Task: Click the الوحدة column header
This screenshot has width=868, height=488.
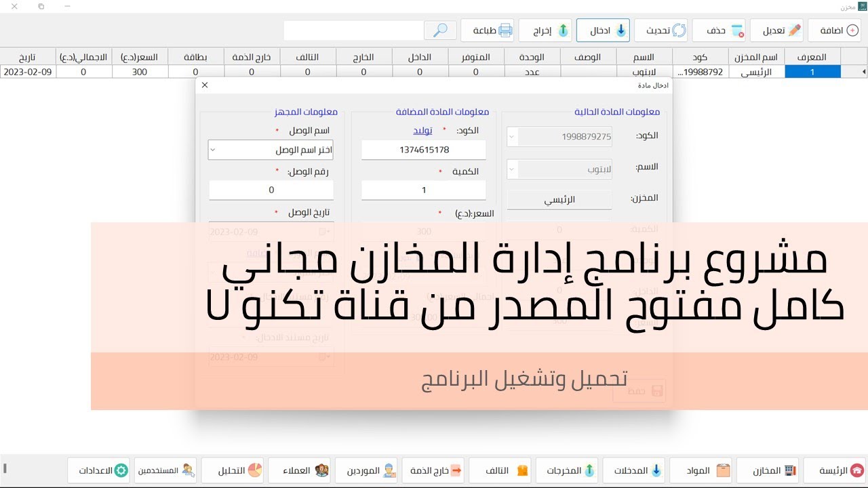Action: tap(532, 57)
